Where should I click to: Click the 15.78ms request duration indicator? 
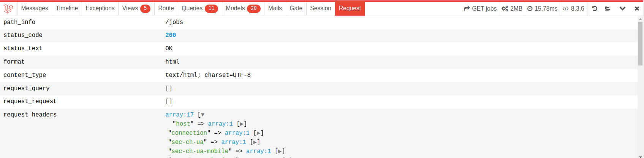click(542, 8)
